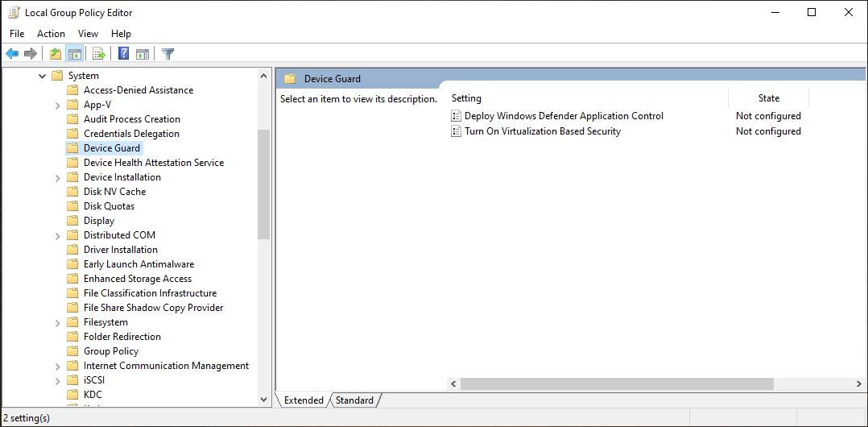Toggle Show/Hide Action Pane toolbar icon

(143, 54)
